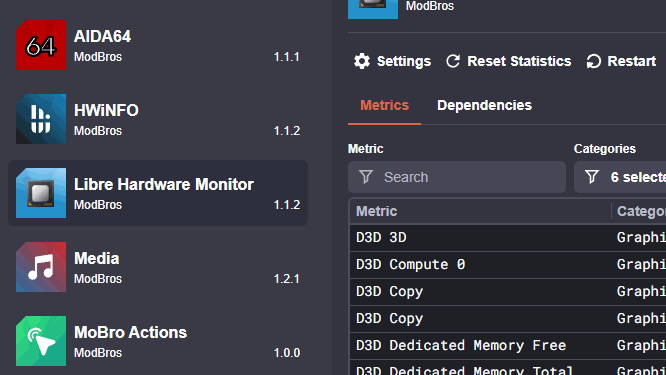The width and height of the screenshot is (666, 375).
Task: Select the 'D3D 3D' metric row
Action: (508, 237)
